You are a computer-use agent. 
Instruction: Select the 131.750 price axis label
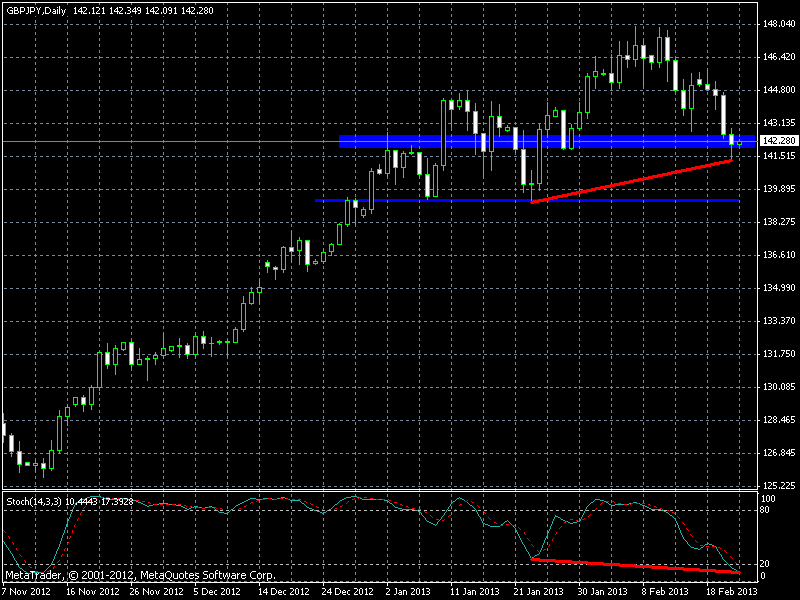779,354
